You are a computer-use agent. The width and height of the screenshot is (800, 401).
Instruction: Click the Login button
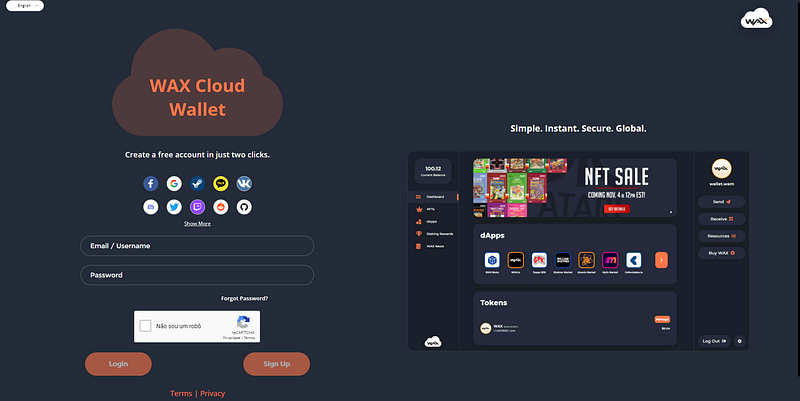(118, 364)
